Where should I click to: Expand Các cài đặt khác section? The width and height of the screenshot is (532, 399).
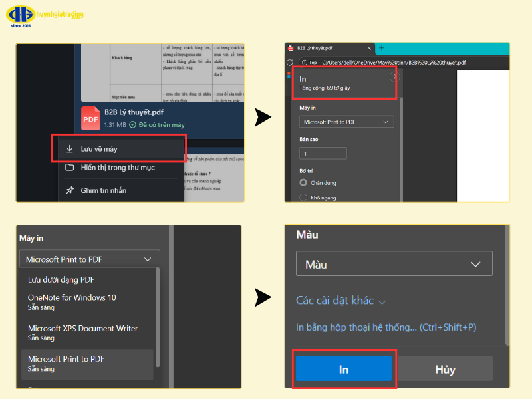(x=340, y=301)
